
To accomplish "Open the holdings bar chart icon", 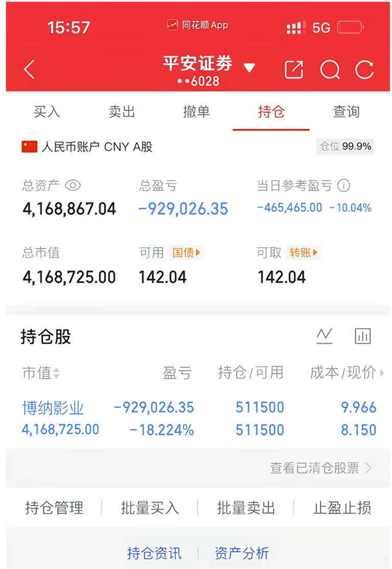I will [x=362, y=336].
